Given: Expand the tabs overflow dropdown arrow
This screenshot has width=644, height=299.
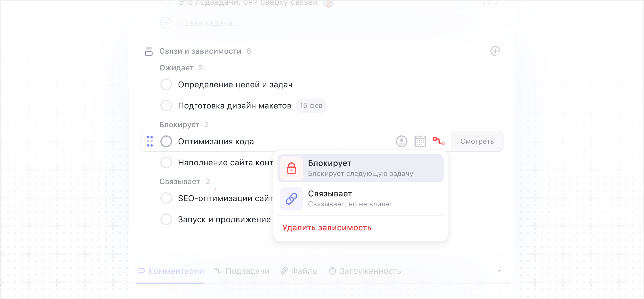Looking at the screenshot, I should [499, 271].
